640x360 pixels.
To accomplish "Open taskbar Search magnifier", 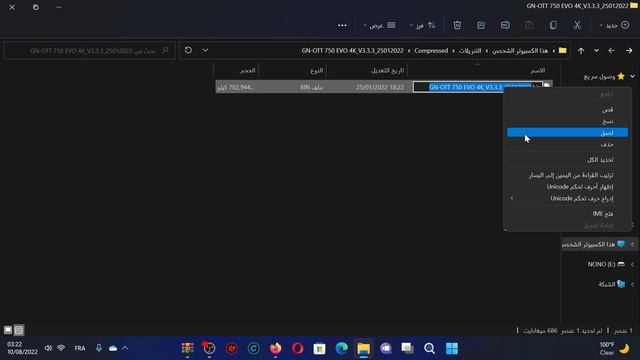I will [429, 348].
